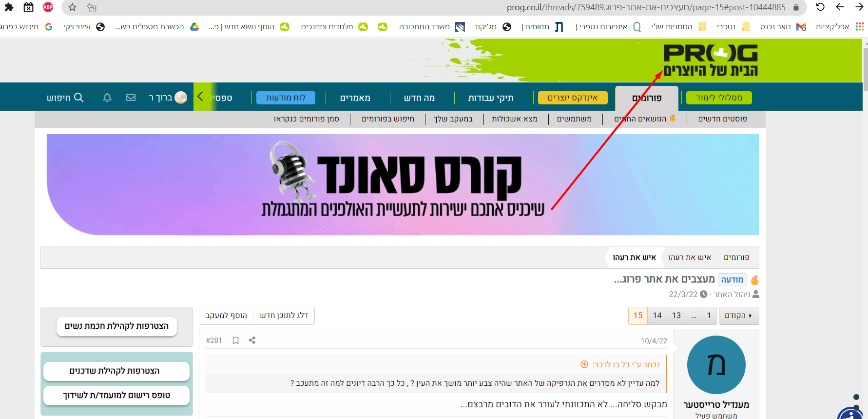Click the דלג לתוכן חדש button
This screenshot has height=419, width=868.
[x=284, y=316]
